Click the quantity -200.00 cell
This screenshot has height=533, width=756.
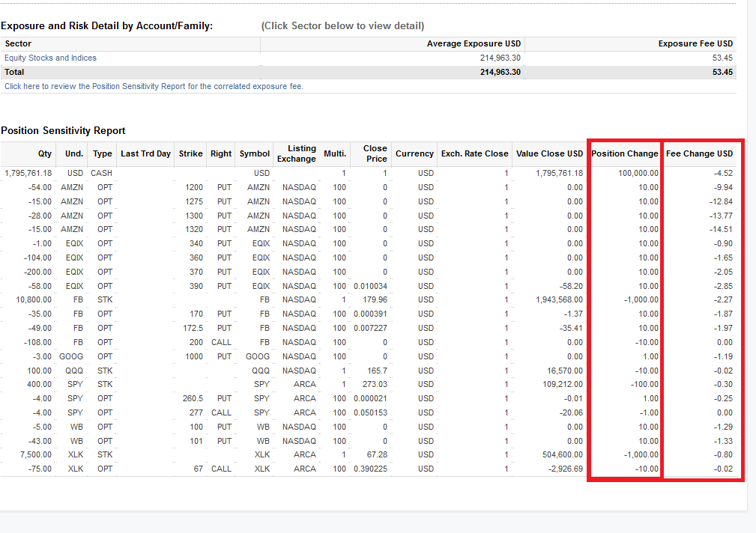click(37, 272)
